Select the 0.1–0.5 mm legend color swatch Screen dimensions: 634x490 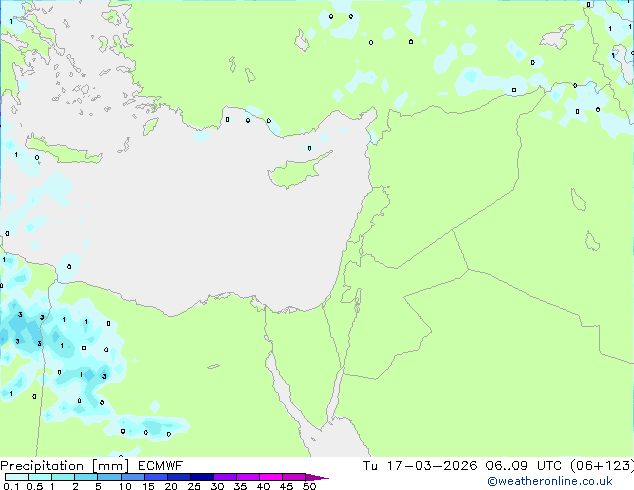[17, 477]
